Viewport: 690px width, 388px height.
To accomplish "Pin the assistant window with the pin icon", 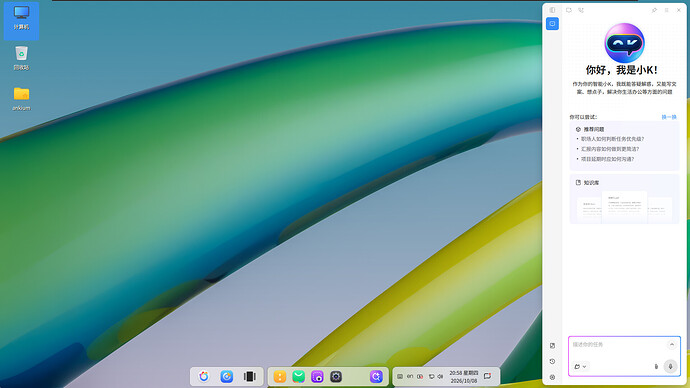I will point(654,10).
